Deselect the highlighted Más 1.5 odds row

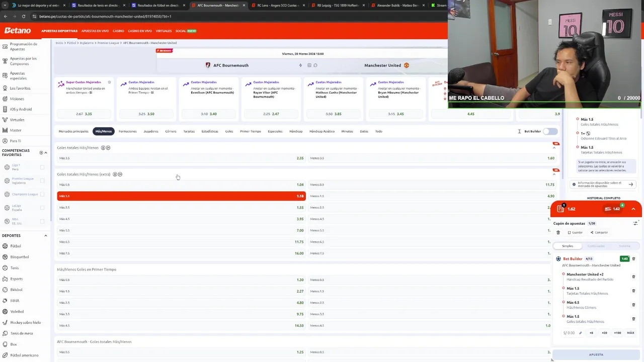point(181,196)
